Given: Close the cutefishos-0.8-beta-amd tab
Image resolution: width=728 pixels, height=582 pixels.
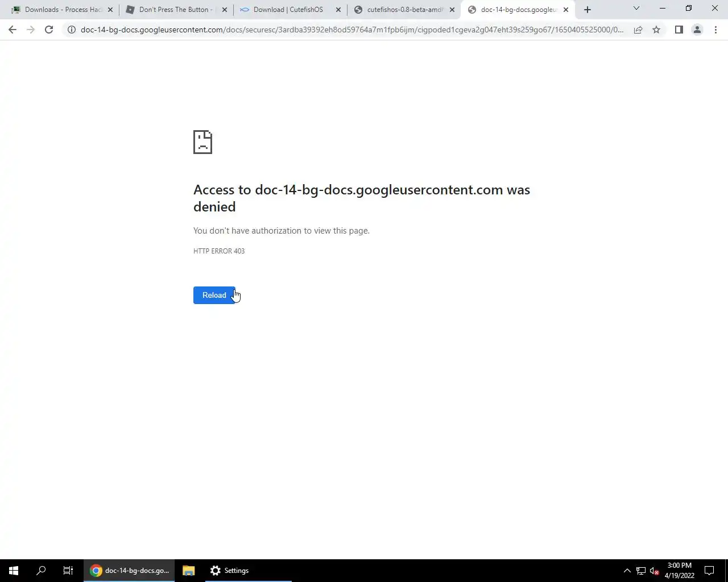Looking at the screenshot, I should pyautogui.click(x=452, y=10).
